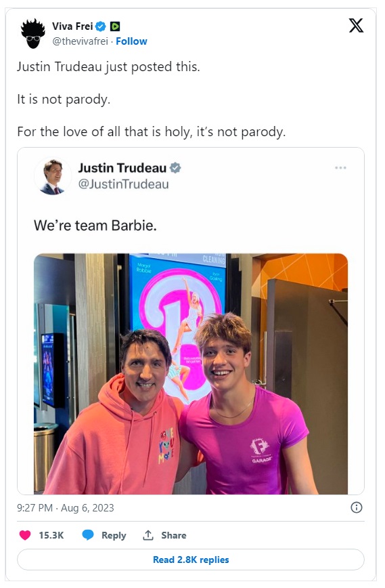Click the share upload arrow icon
The image size is (385, 588).
tap(148, 535)
